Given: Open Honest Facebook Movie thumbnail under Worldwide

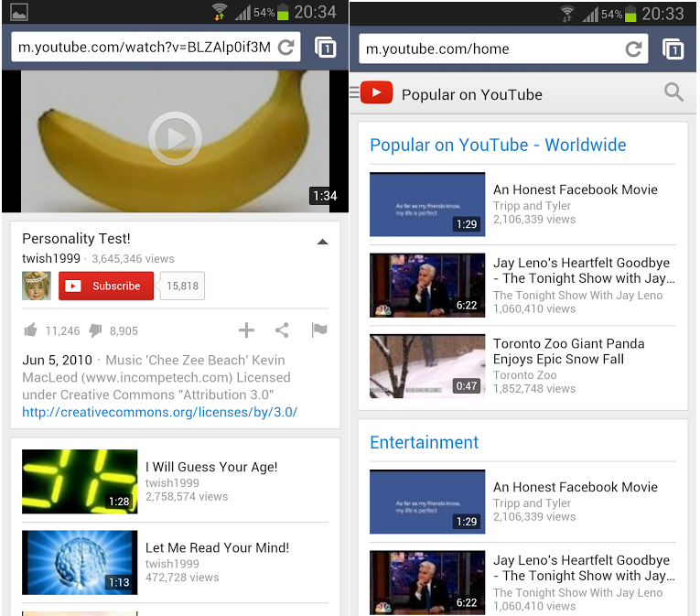Looking at the screenshot, I should pos(427,204).
